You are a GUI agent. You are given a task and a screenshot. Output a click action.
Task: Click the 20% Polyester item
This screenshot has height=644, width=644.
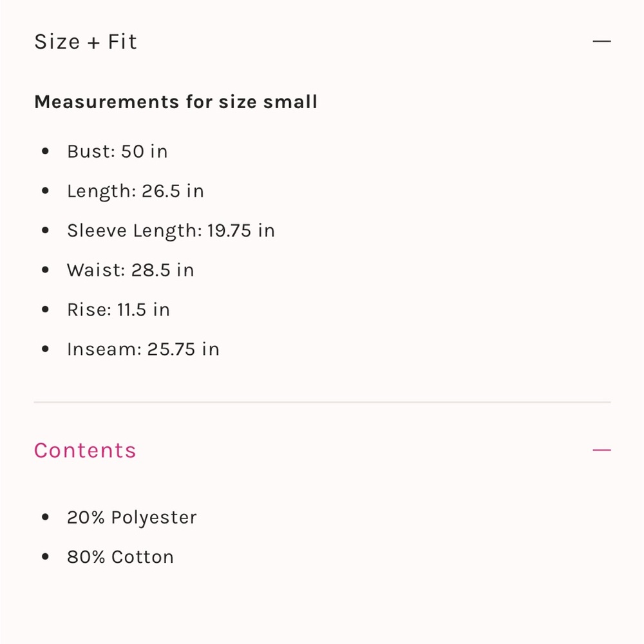click(132, 518)
